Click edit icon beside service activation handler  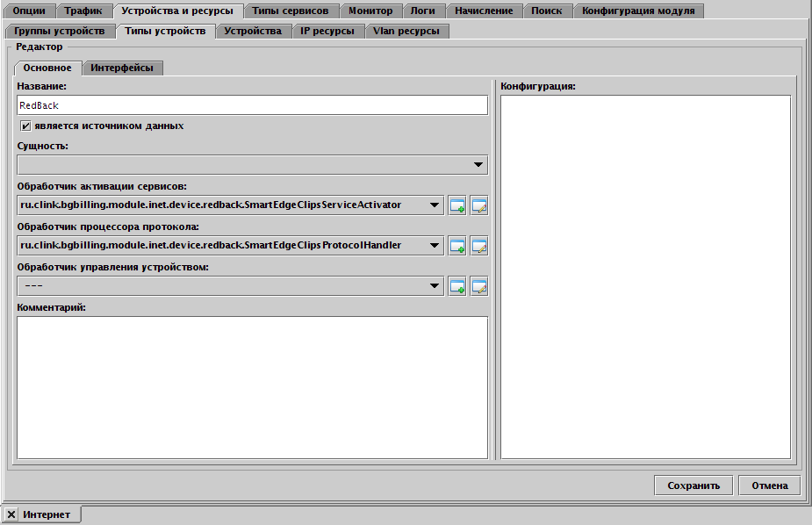point(478,205)
